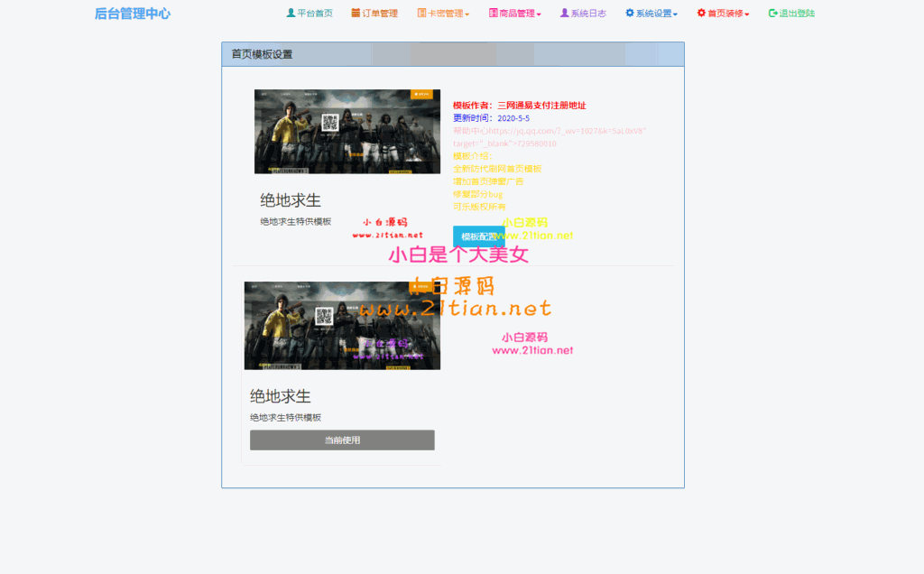
Task: Click the 修复部分bug description line
Action: pos(478,194)
